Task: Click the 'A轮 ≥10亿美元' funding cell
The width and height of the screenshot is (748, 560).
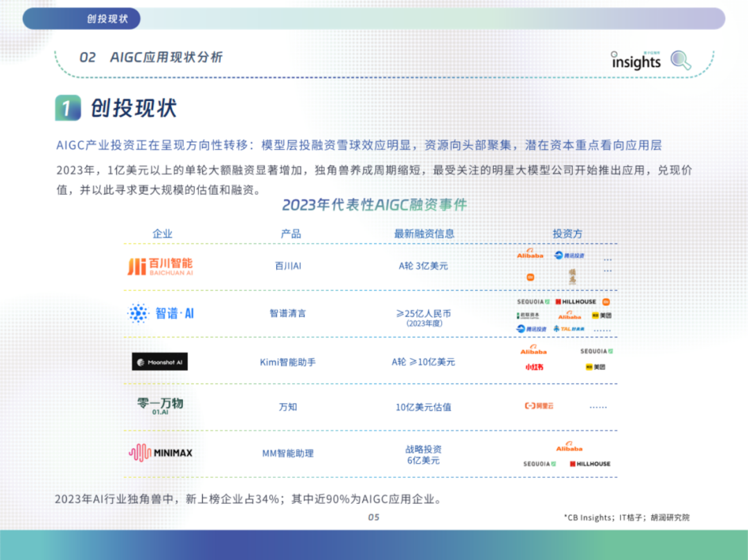Action: [423, 362]
